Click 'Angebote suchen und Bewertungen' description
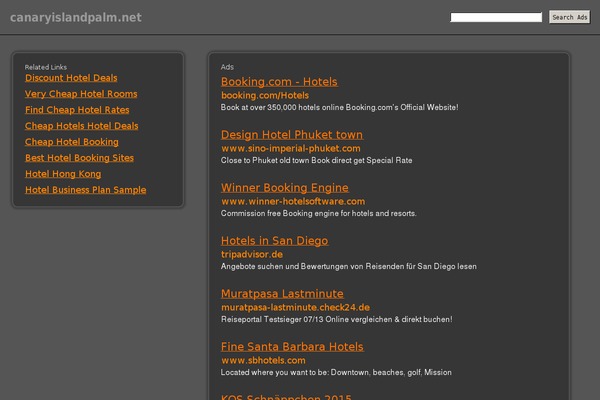Viewport: 600px width, 400px height. click(349, 266)
